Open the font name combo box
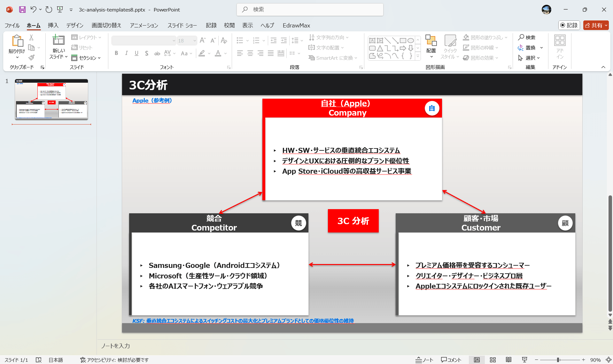 [144, 41]
